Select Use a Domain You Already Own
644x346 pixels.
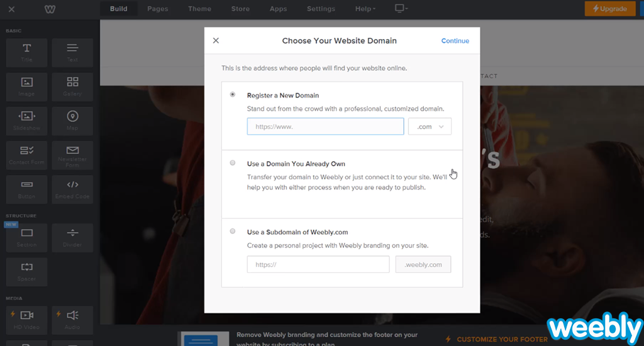pyautogui.click(x=233, y=163)
